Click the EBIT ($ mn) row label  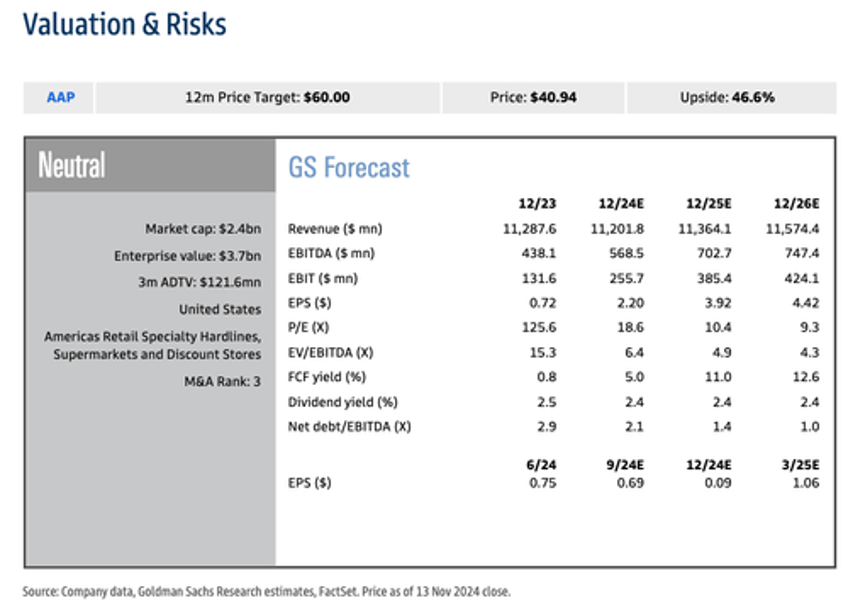(x=323, y=279)
